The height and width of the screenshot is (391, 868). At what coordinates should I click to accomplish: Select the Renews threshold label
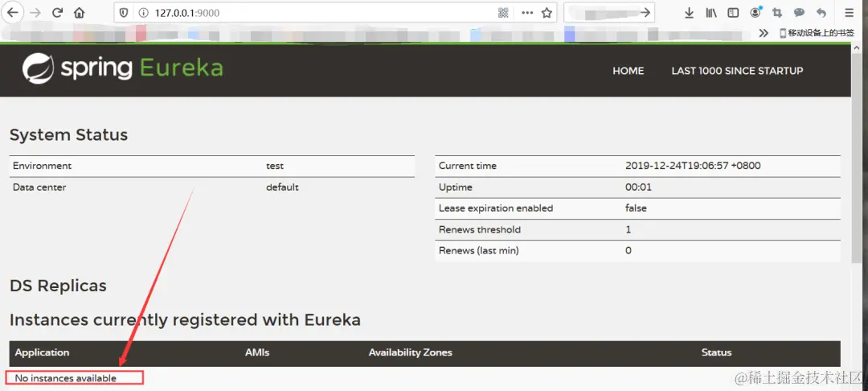pyautogui.click(x=480, y=229)
